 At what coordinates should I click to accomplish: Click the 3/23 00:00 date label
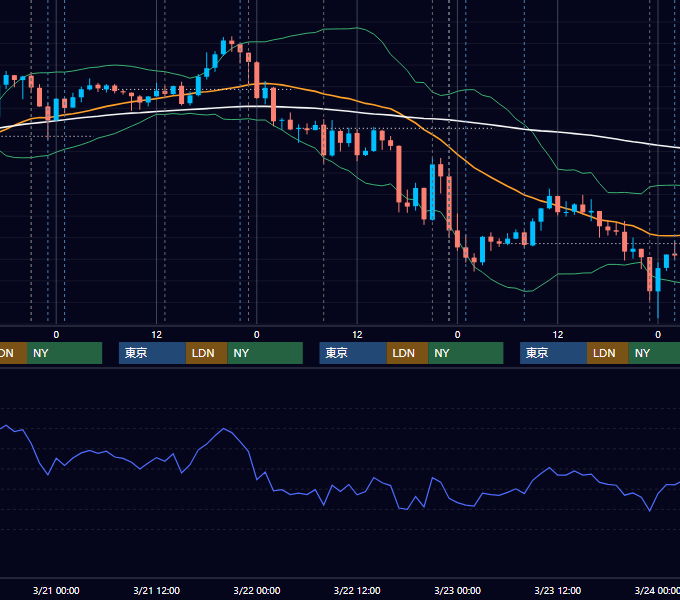(x=457, y=590)
